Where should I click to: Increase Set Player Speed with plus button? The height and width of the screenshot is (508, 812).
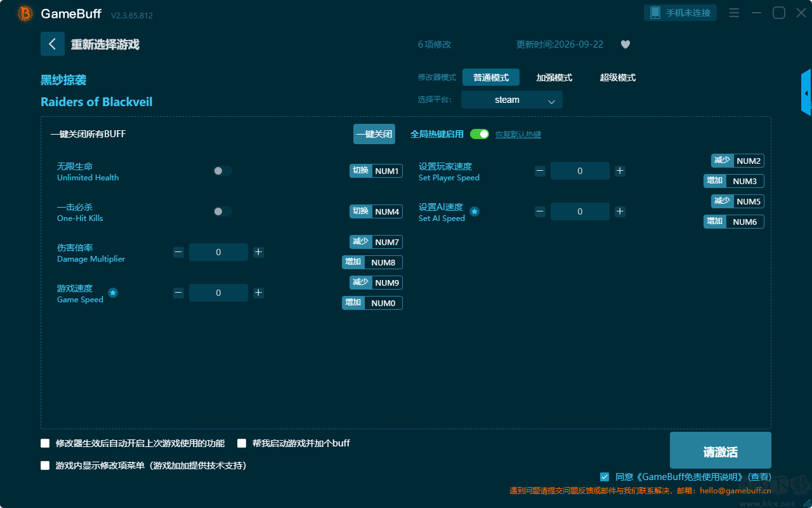click(x=620, y=171)
